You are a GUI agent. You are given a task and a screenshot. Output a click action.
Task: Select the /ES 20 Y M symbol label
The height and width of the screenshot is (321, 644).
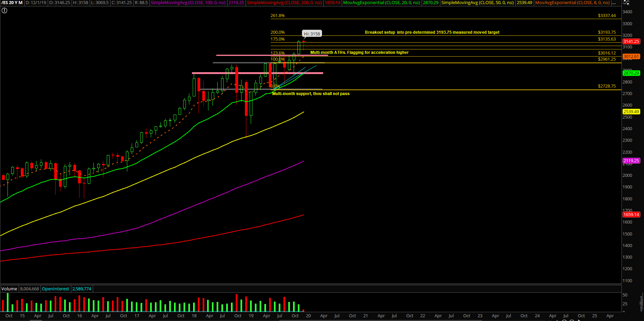(12, 3)
